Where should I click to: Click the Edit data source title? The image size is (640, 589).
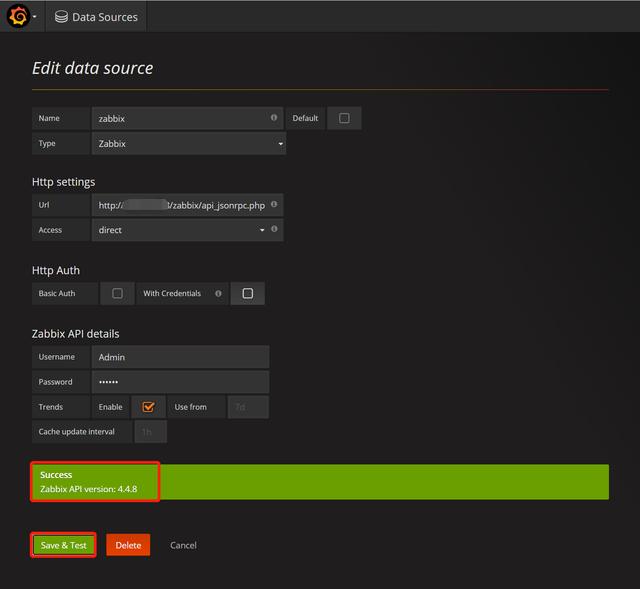pyautogui.click(x=93, y=68)
